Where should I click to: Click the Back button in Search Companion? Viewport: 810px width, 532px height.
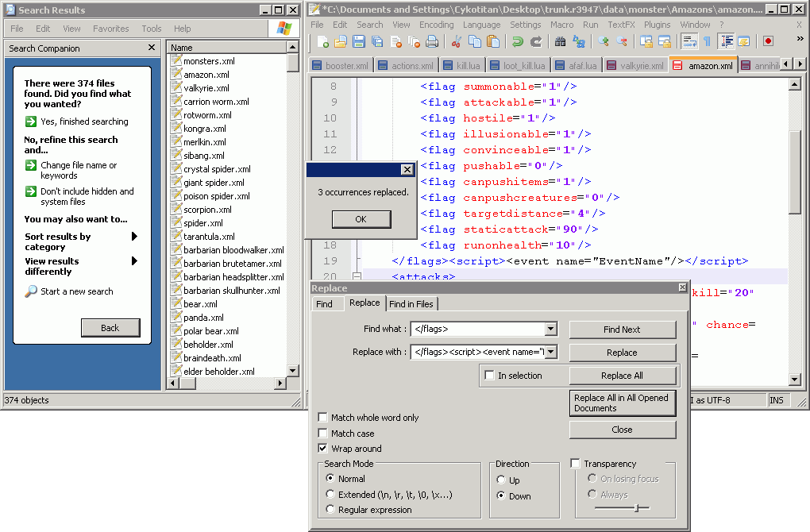[x=110, y=328]
